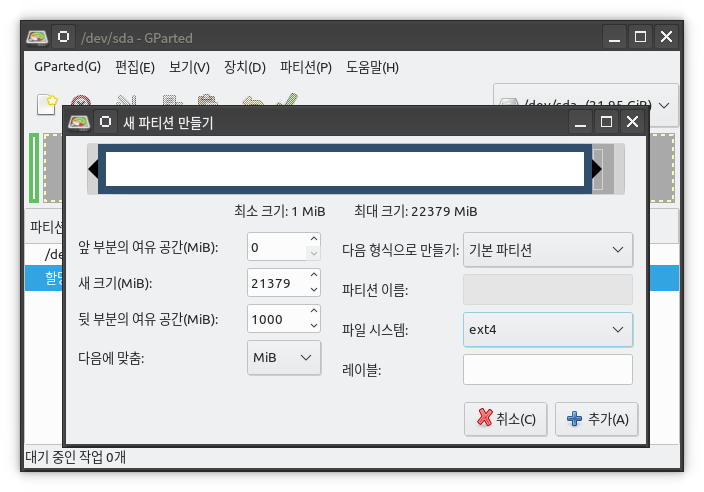The width and height of the screenshot is (704, 492).
Task: Click the 새 크기(MiB) value field
Action: click(277, 283)
